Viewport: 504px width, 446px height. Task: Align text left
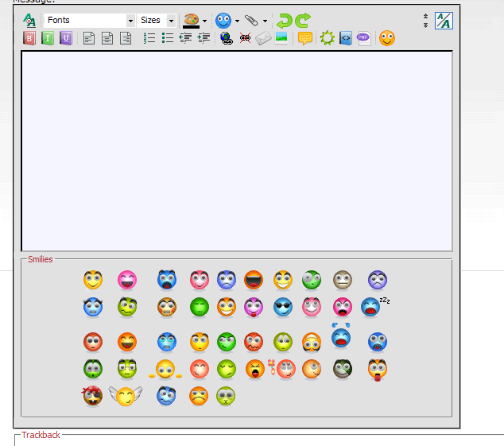click(89, 38)
